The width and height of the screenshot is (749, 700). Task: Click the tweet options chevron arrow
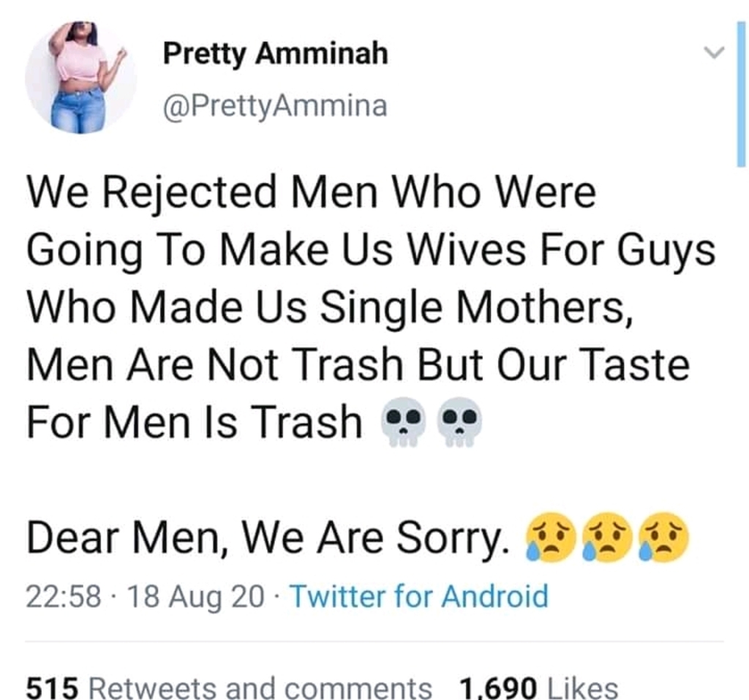pos(714,51)
